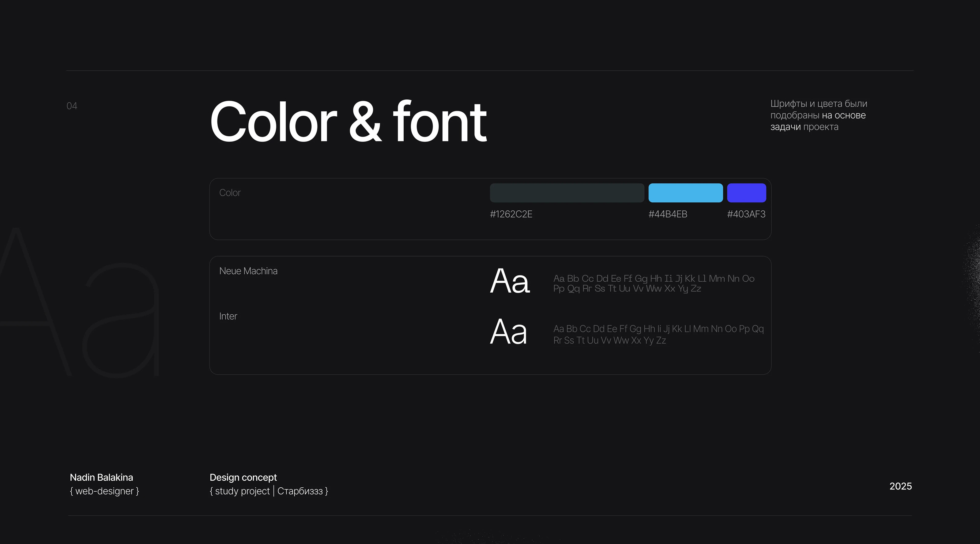Click the large Neue Machina Aa sample
The image size is (980, 544).
point(509,282)
